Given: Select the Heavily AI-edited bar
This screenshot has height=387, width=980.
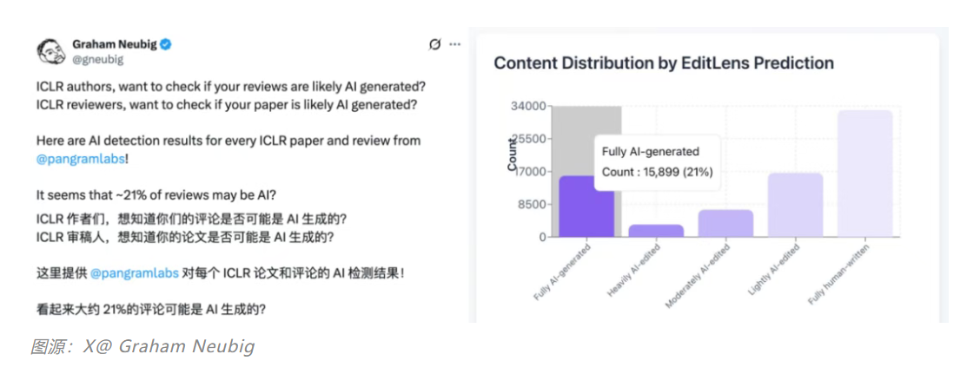Looking at the screenshot, I should coord(656,230).
